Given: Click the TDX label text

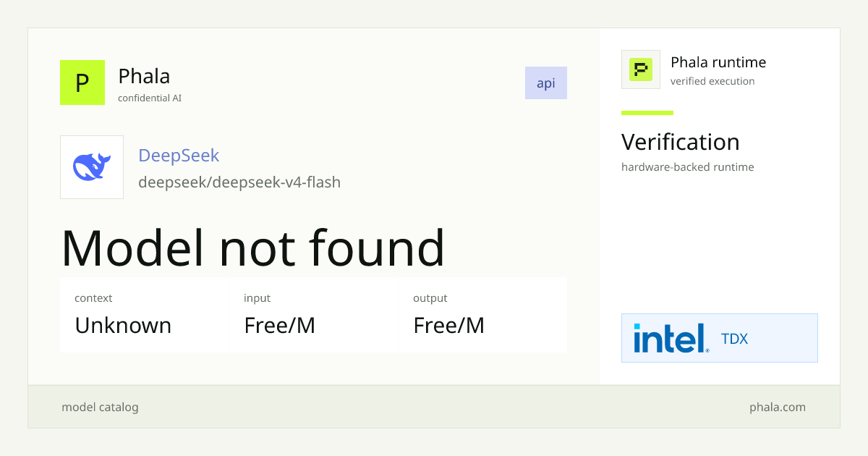Looking at the screenshot, I should pyautogui.click(x=734, y=339).
